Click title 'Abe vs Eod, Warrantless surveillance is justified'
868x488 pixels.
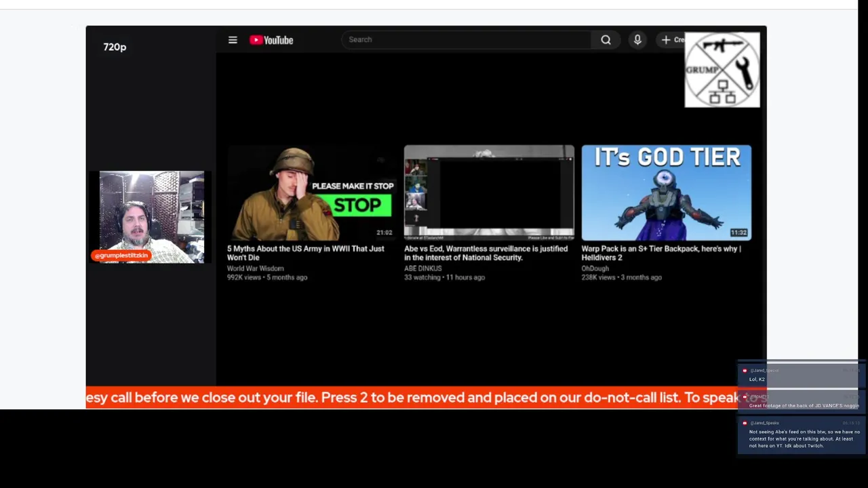(x=486, y=253)
